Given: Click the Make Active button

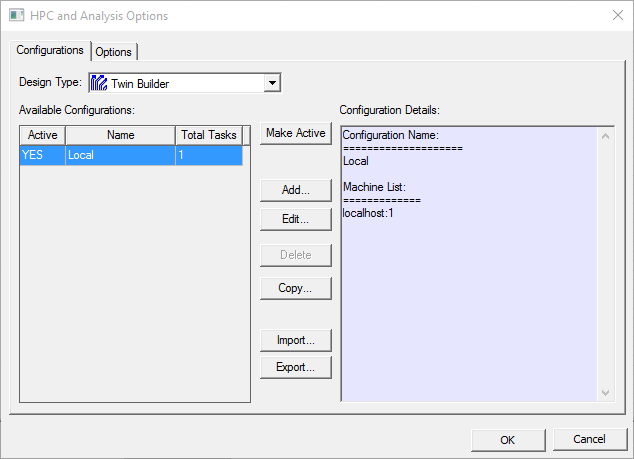Looking at the screenshot, I should tap(296, 133).
